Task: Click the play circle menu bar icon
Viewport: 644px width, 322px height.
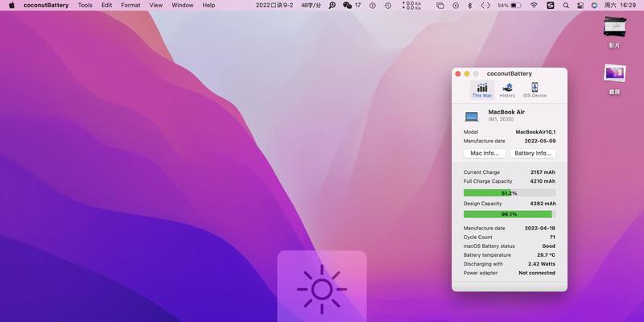Action: click(x=456, y=6)
